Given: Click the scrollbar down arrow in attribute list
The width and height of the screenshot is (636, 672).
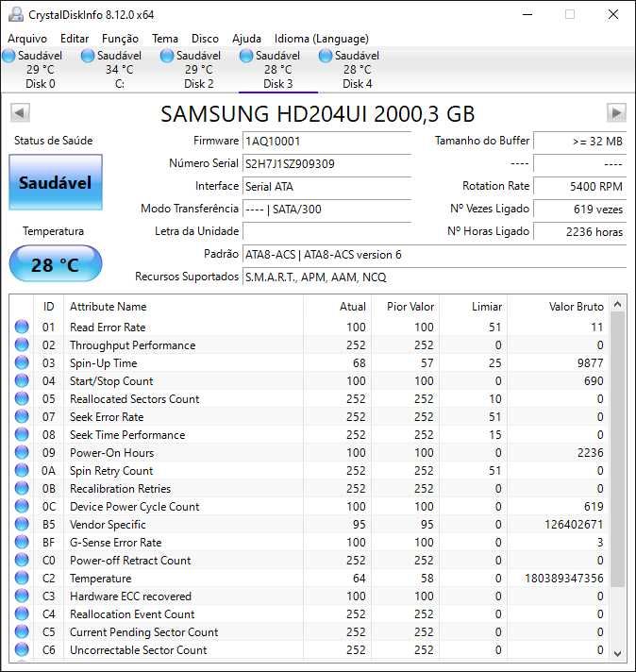Looking at the screenshot, I should (617, 653).
